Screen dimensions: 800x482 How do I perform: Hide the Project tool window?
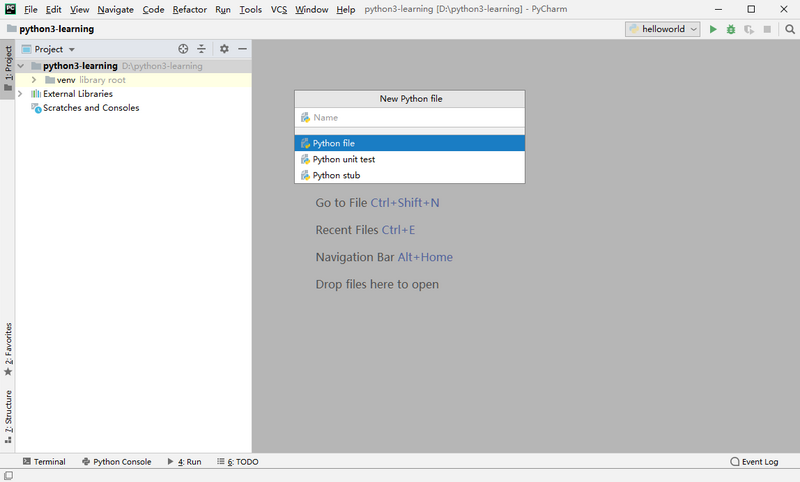pos(242,49)
